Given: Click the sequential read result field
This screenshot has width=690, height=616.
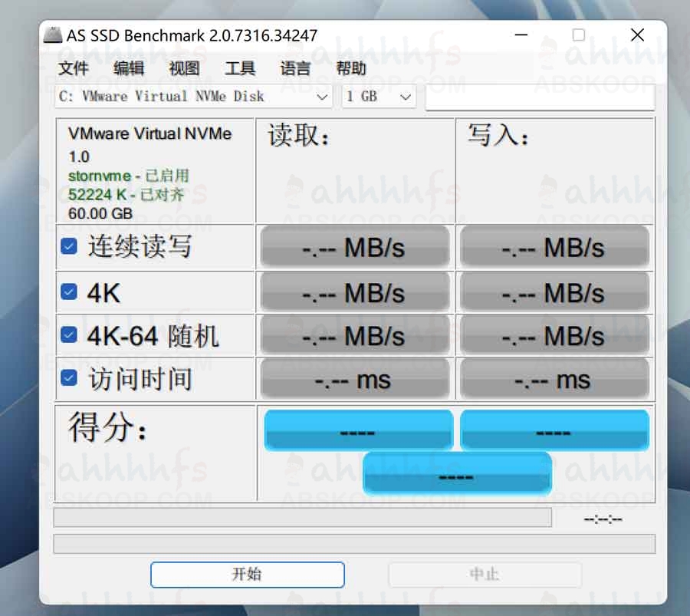Looking at the screenshot, I should (354, 245).
